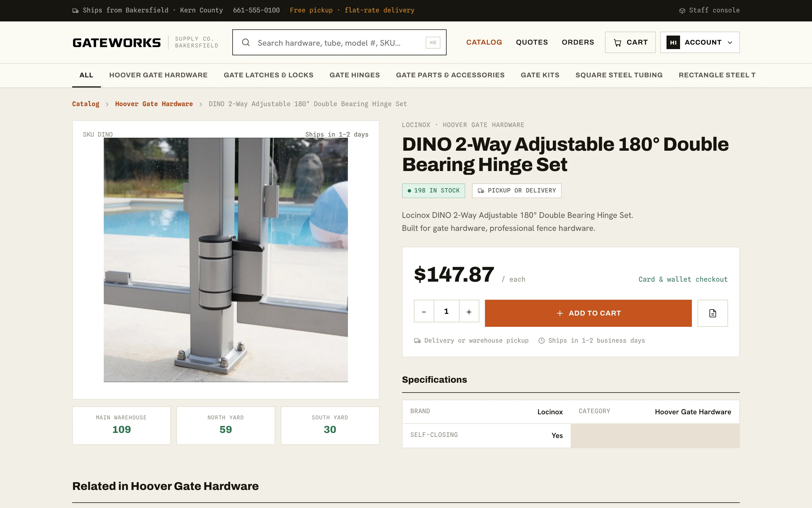Select Gate Latches & Locks tab
Viewport: 812px width, 508px height.
point(268,75)
